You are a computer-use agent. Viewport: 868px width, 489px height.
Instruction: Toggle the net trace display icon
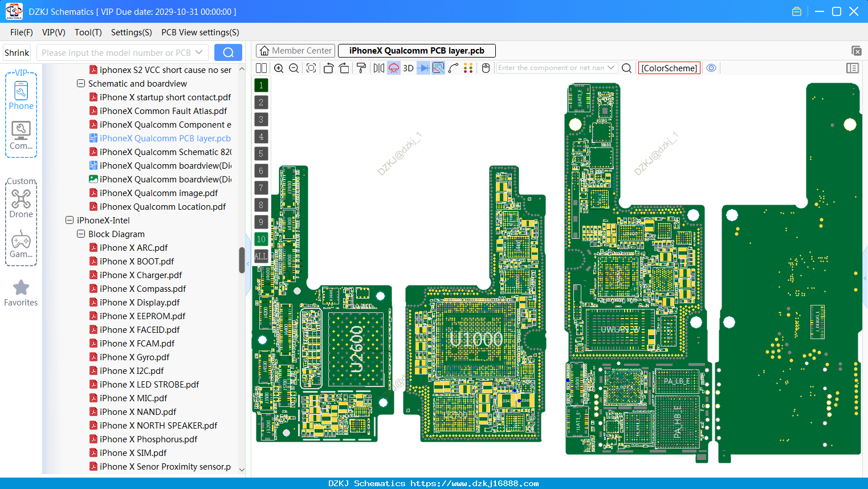point(438,68)
